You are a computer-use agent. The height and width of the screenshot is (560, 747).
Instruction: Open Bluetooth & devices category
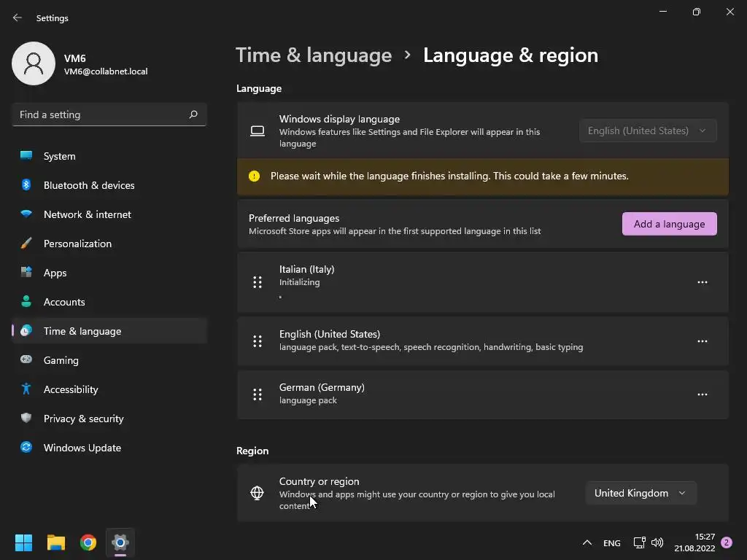(109, 184)
